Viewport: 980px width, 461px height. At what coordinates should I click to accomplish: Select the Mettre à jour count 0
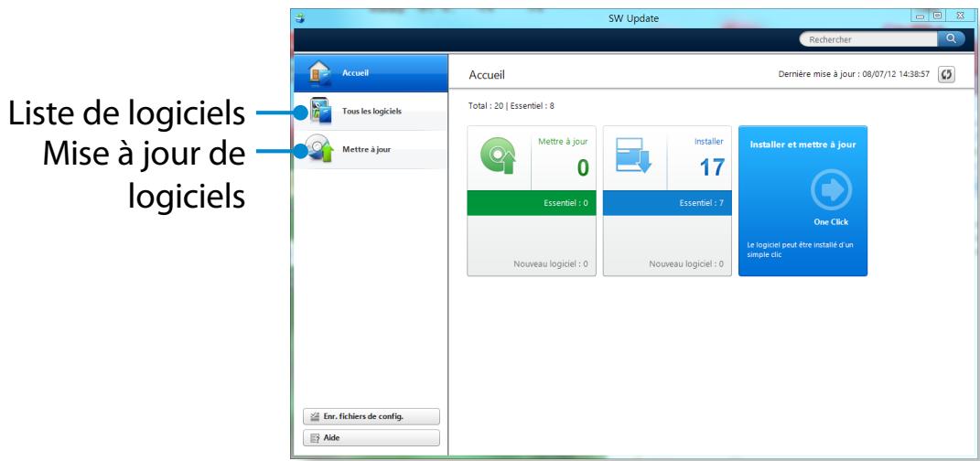(581, 169)
